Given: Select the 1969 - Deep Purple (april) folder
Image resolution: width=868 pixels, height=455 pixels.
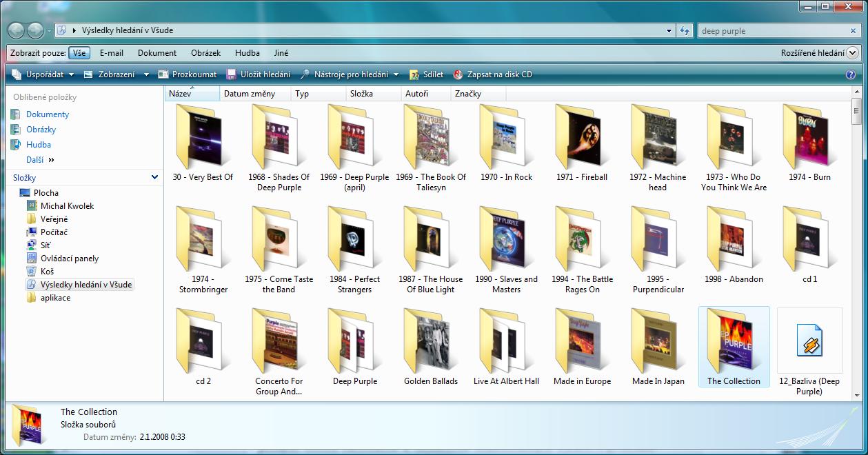Looking at the screenshot, I should click(354, 148).
